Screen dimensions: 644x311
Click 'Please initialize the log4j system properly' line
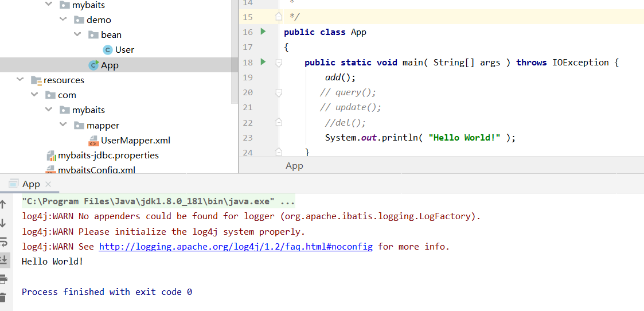(163, 231)
